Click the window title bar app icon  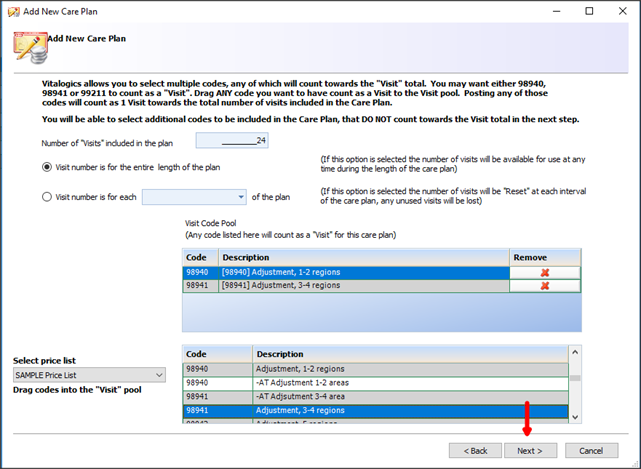13,11
